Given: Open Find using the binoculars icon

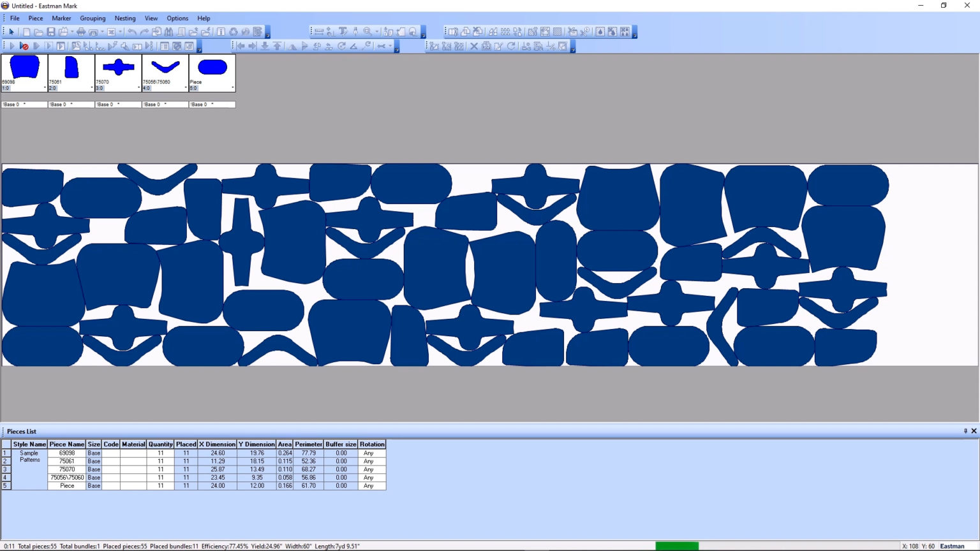Looking at the screenshot, I should (x=169, y=31).
